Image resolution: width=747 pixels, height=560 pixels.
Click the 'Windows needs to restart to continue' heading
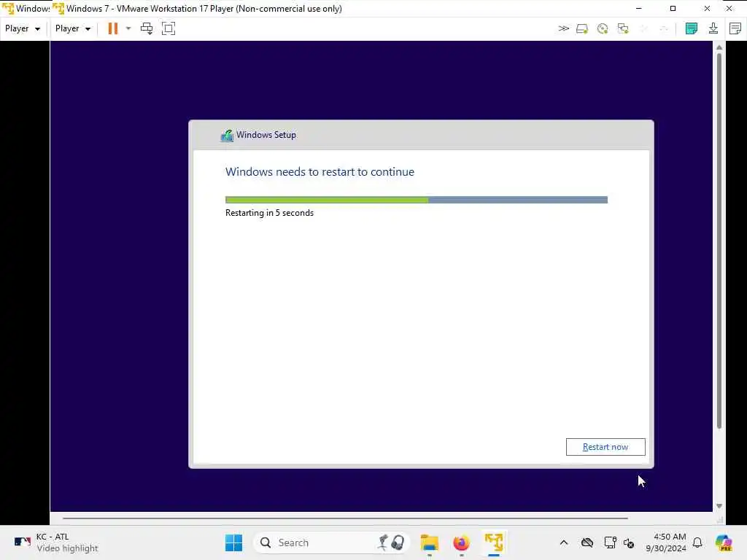[x=320, y=172]
